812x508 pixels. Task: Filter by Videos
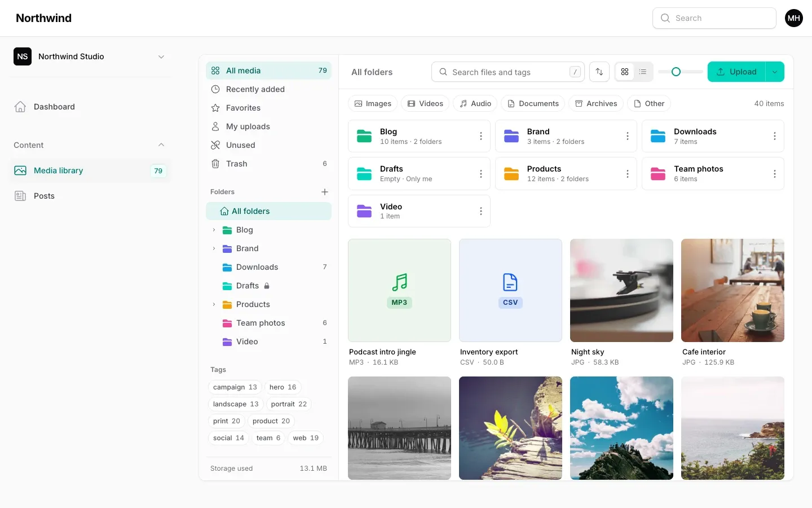click(x=425, y=103)
